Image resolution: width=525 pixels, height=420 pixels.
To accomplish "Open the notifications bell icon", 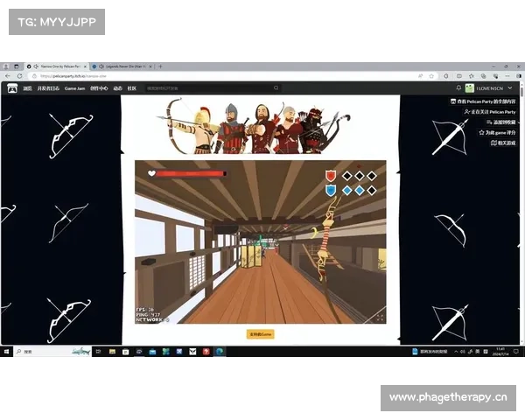I will 458,87.
